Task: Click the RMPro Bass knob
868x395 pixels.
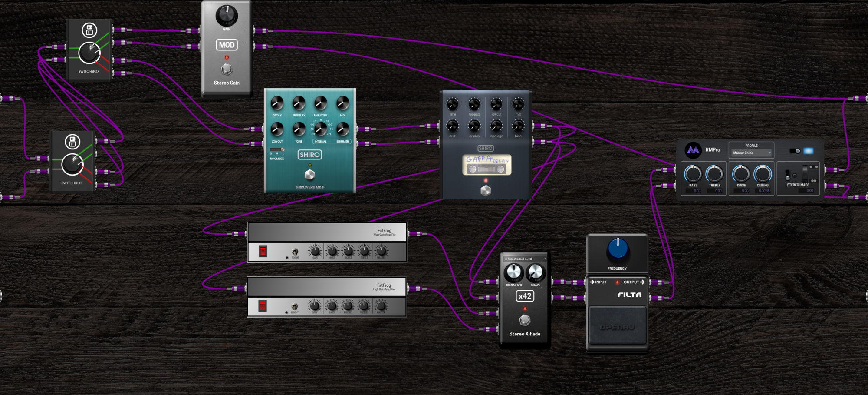Action: (x=693, y=174)
